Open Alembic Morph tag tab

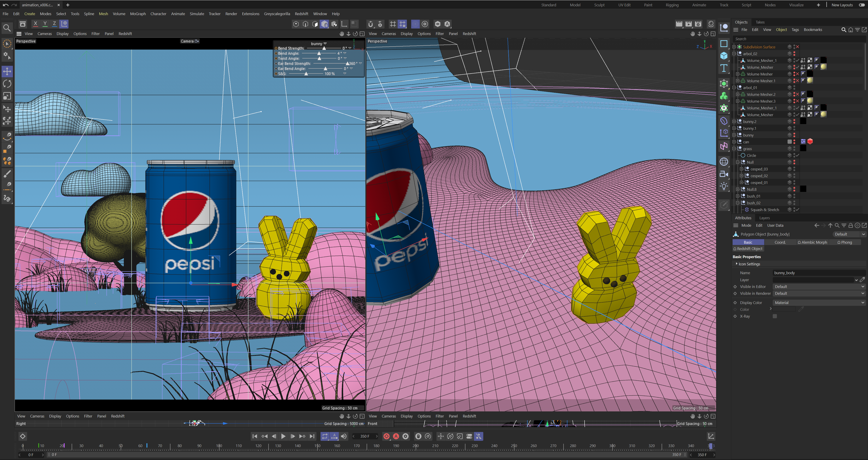(x=812, y=242)
